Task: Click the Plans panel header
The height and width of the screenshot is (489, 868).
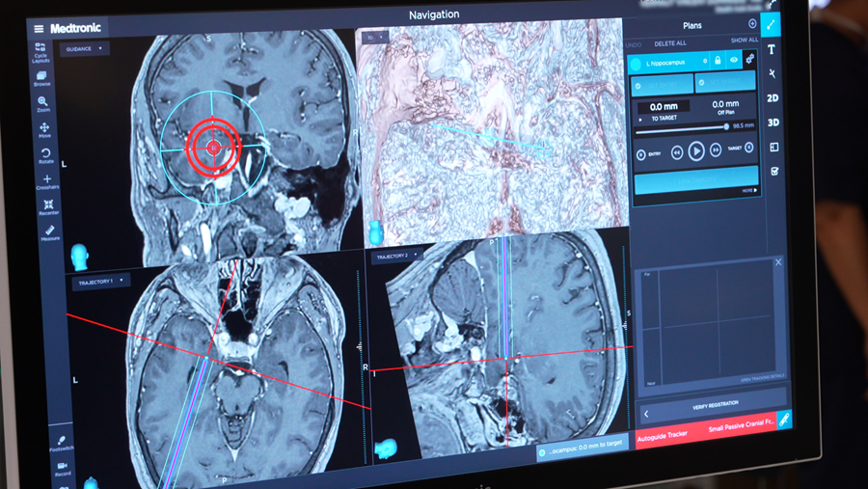Action: [x=692, y=25]
